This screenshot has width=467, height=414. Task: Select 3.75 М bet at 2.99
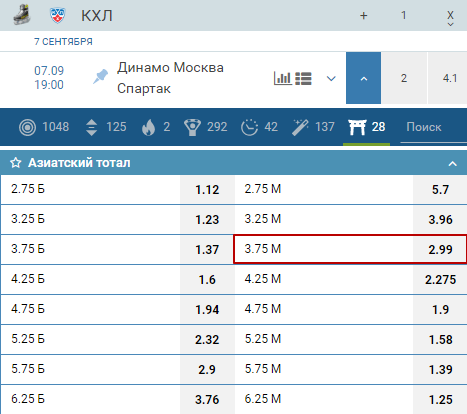click(x=350, y=249)
